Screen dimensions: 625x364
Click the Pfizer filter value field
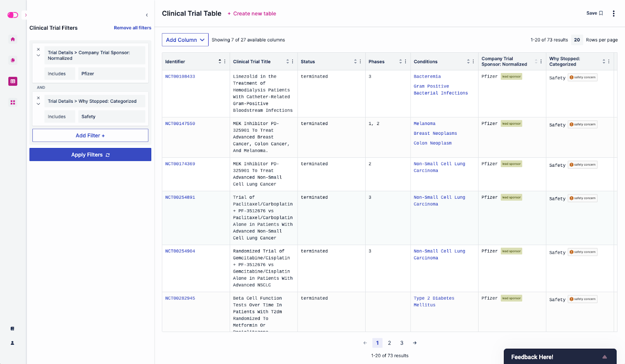pyautogui.click(x=111, y=74)
